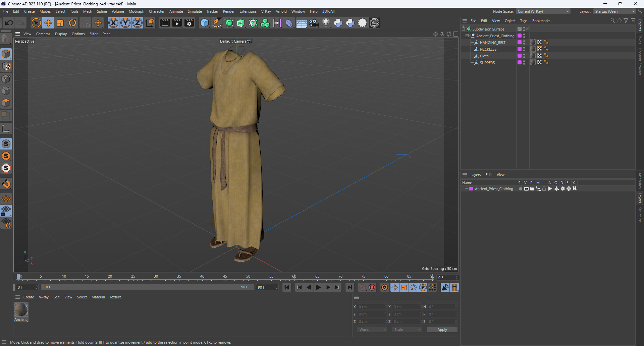This screenshot has height=346, width=644.
Task: Click the white gear plugin icon
Action: [x=362, y=23]
